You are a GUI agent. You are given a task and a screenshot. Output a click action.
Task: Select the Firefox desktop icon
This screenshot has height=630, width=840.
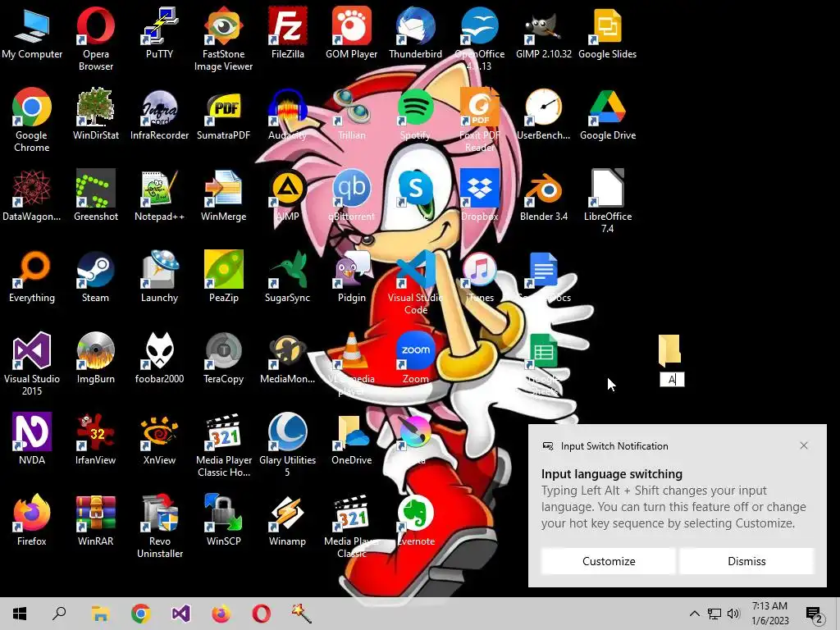(x=32, y=514)
